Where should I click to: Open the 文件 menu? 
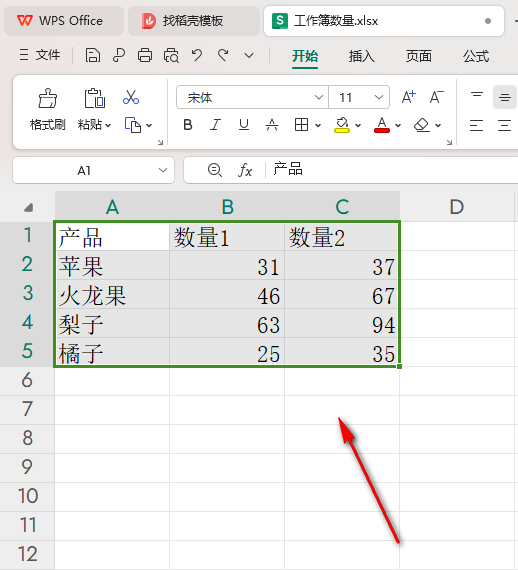[40, 55]
